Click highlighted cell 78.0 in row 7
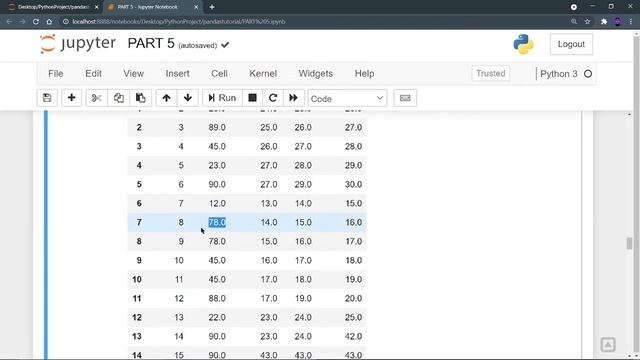 pos(217,222)
